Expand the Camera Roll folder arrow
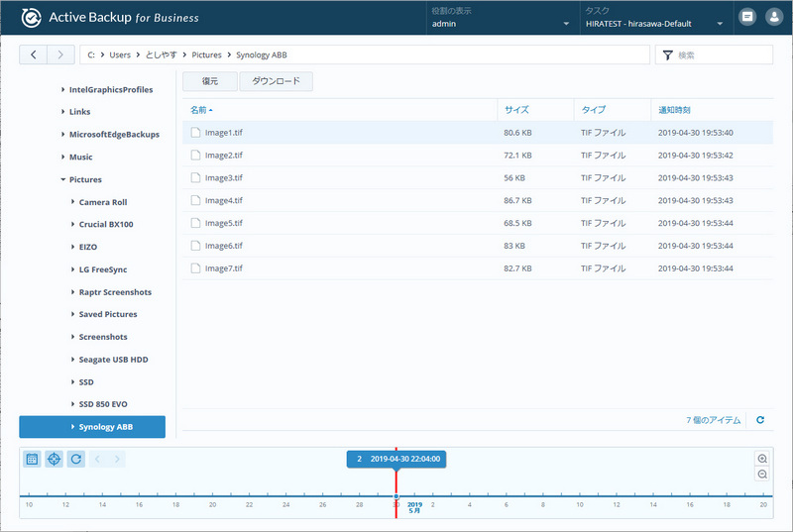793x532 pixels. (72, 202)
